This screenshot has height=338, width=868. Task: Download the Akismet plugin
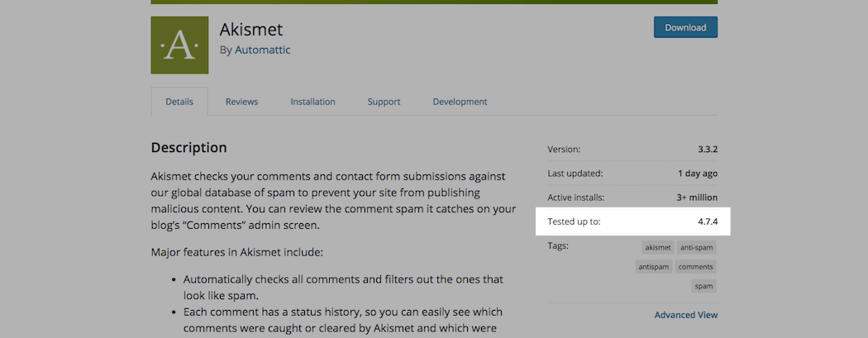685,27
